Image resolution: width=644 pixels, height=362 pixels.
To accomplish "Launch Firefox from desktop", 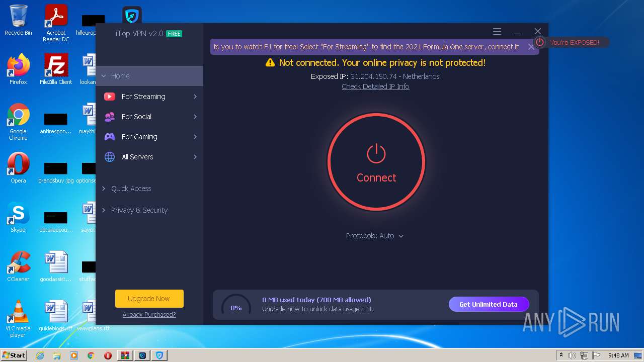I will tap(18, 69).
